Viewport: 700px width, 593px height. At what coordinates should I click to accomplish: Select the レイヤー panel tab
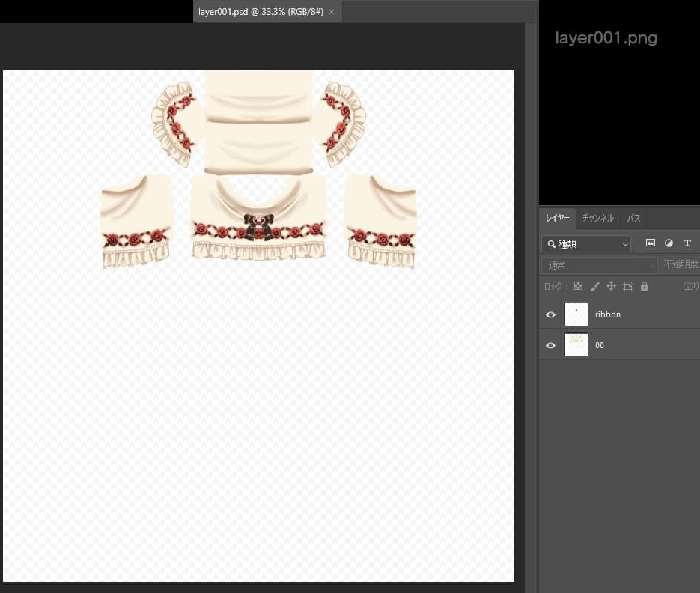pyautogui.click(x=557, y=218)
